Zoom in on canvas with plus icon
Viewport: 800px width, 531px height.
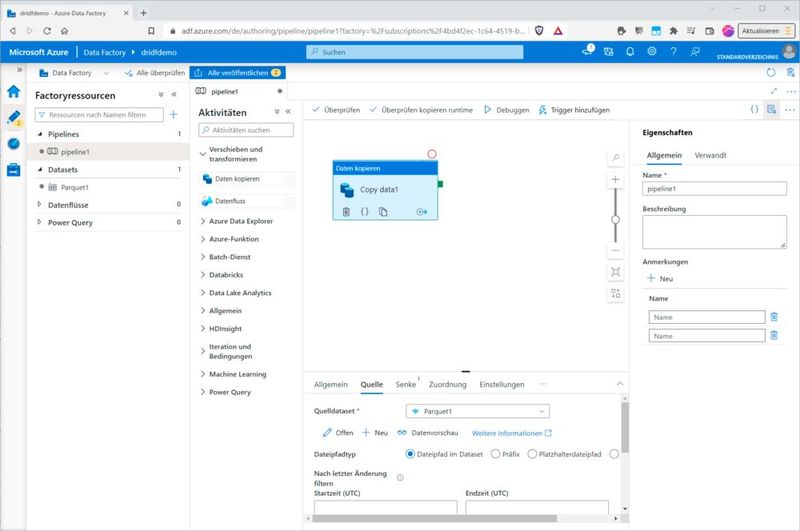click(616, 180)
